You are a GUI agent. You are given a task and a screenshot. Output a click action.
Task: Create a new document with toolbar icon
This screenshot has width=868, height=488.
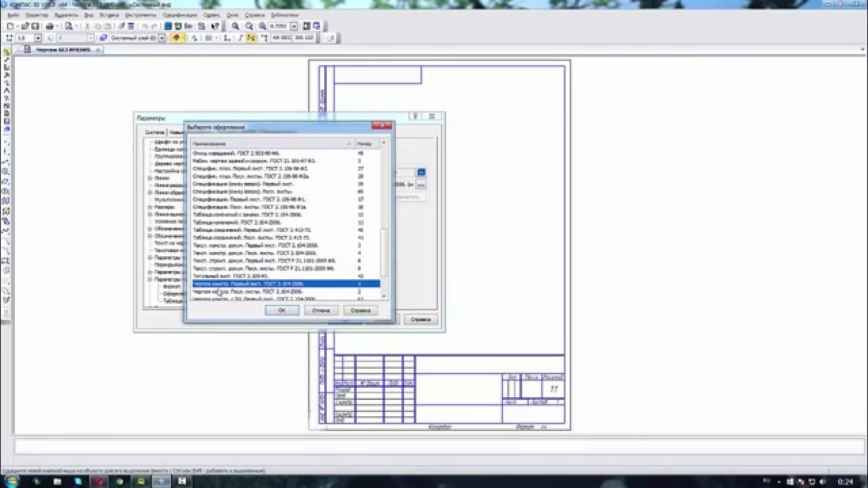9,26
